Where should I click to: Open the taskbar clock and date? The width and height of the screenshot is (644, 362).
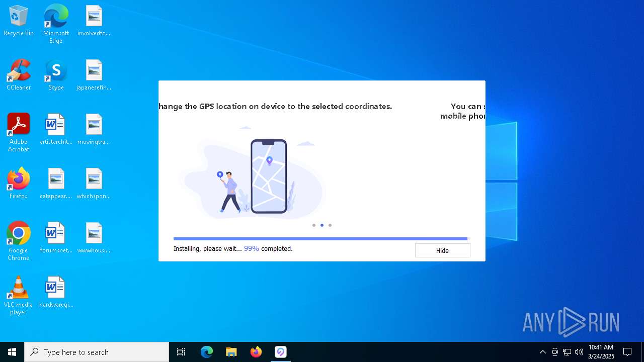pos(601,352)
